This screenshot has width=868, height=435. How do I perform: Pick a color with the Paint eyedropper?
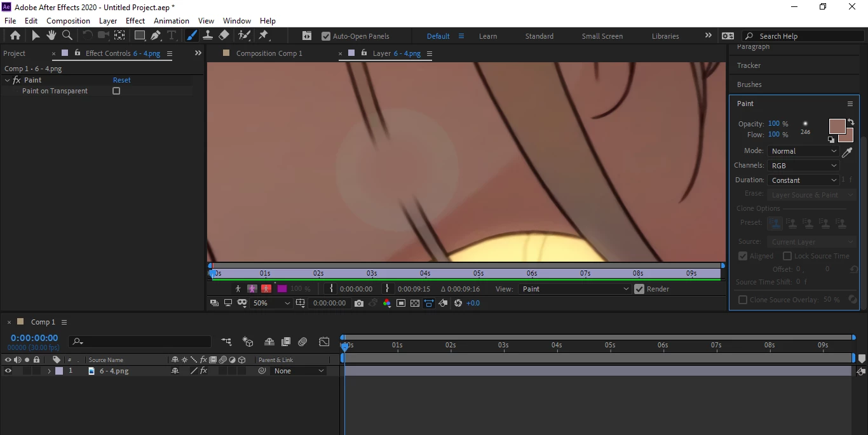(x=846, y=152)
